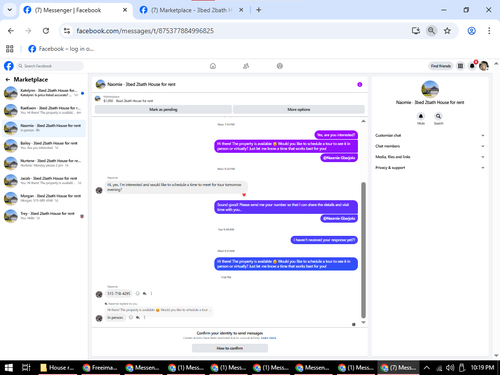Open Facebook – log in bookmark
Screen dimensions: 500x375
click(x=61, y=49)
